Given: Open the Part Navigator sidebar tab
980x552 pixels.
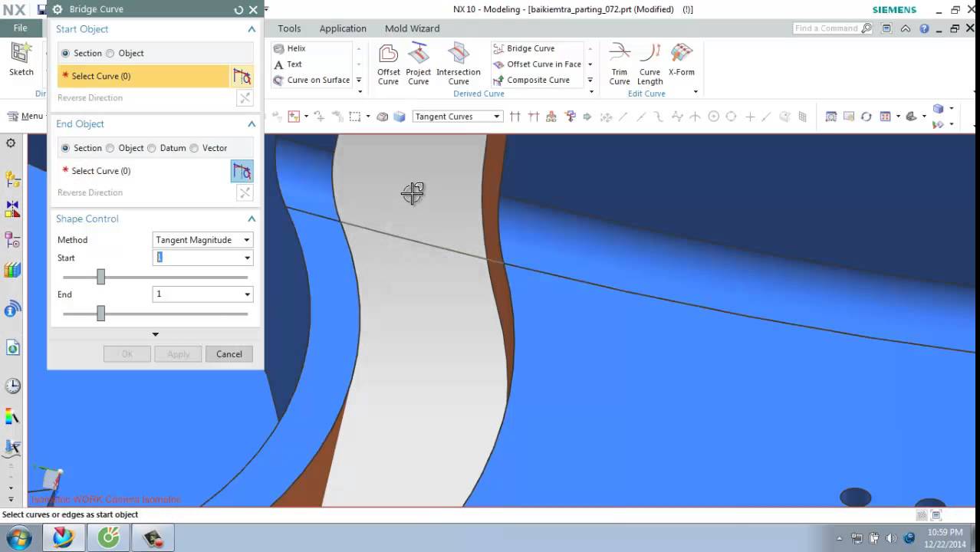Looking at the screenshot, I should [12, 240].
